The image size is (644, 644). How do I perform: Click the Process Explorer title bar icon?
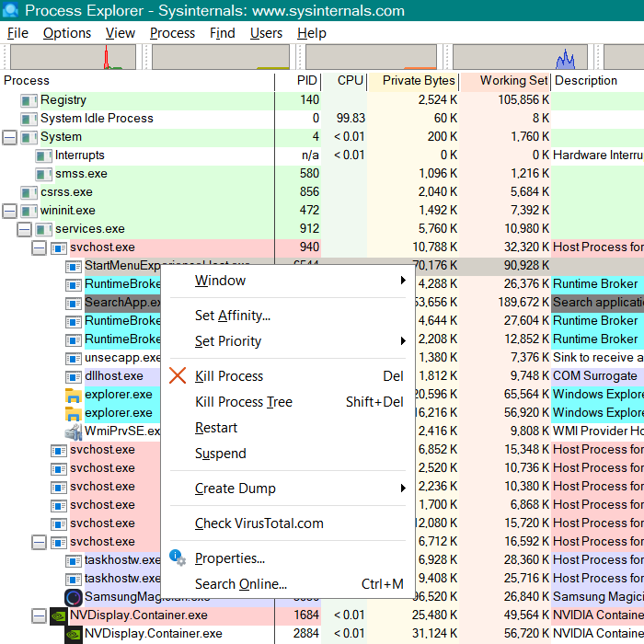(x=10, y=10)
